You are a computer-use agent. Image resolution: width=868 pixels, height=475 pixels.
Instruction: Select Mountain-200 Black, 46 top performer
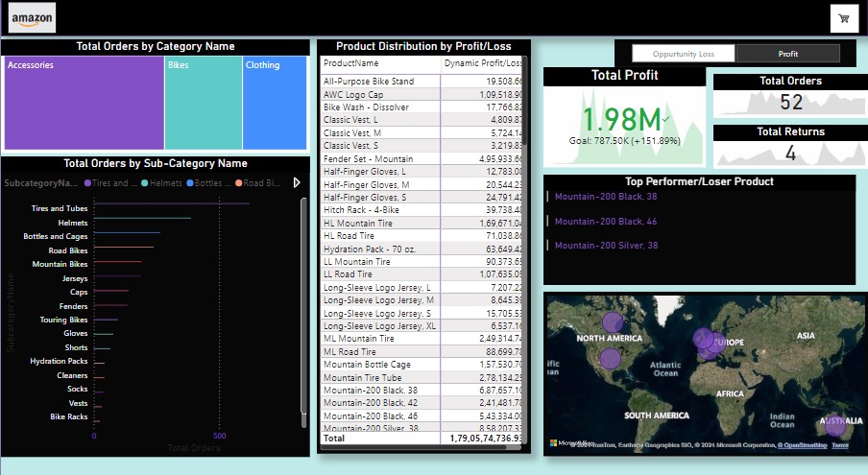606,222
